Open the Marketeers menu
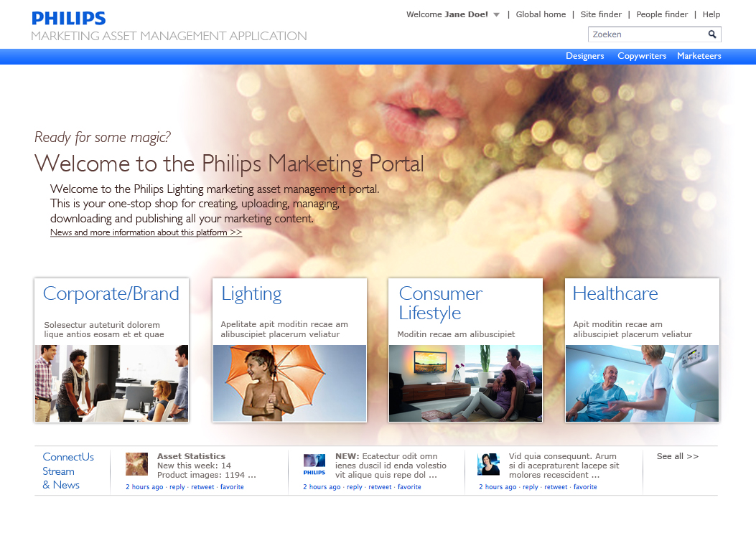The height and width of the screenshot is (543, 756). [699, 56]
